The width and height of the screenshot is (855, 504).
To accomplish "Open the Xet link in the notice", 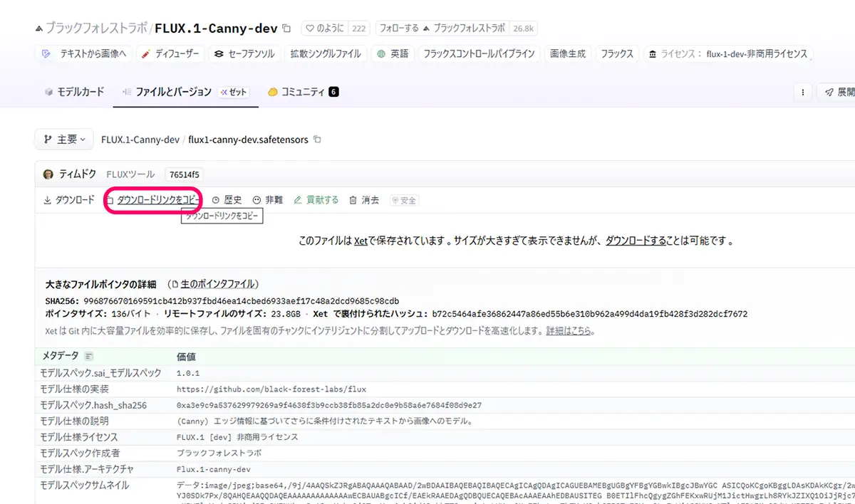I will pyautogui.click(x=361, y=241).
